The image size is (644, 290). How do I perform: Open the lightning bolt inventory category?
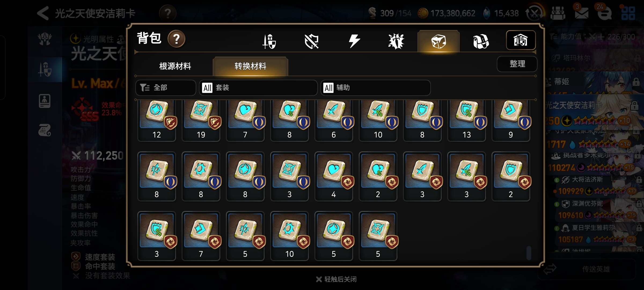coord(354,41)
